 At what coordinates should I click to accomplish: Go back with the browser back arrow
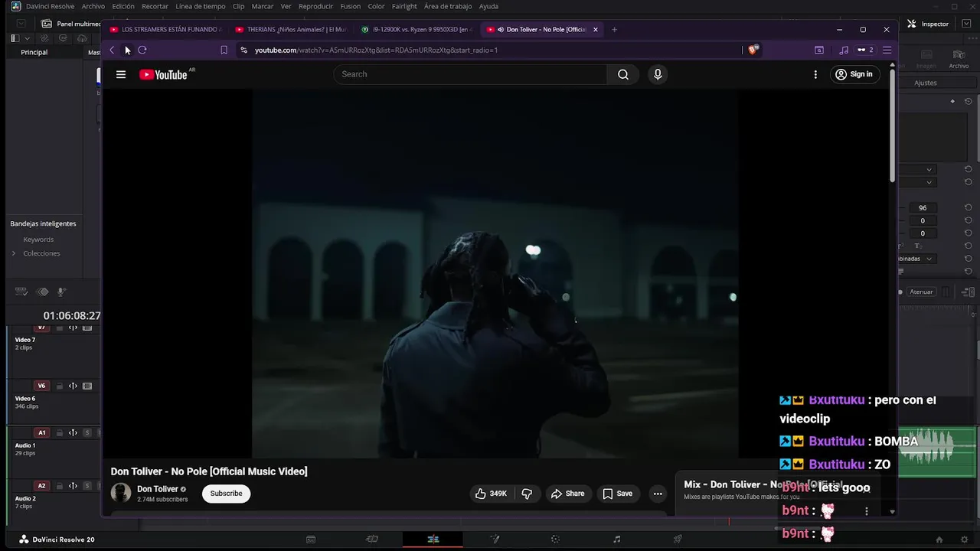pyautogui.click(x=112, y=50)
